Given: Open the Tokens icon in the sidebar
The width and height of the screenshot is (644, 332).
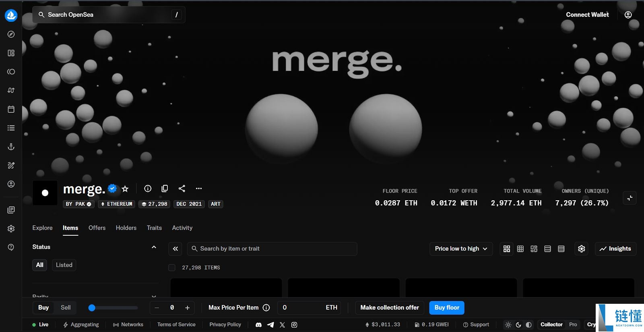Looking at the screenshot, I should click(11, 72).
